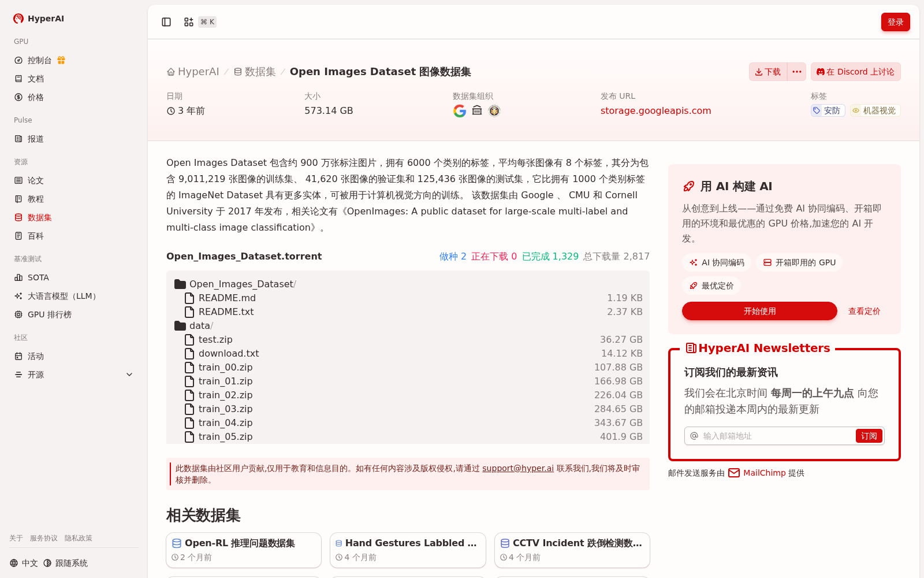
Task: Click the gift icon beside 控制台
Action: pos(61,60)
